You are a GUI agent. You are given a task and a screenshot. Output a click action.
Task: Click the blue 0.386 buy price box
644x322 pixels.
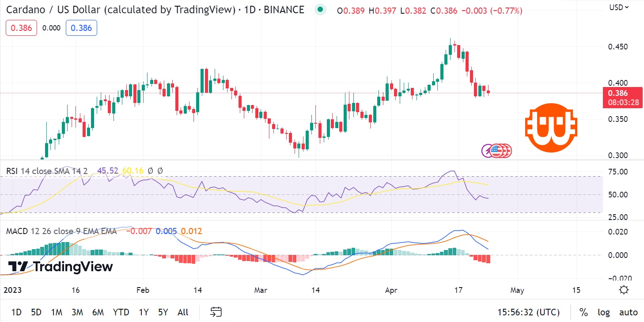coord(81,28)
